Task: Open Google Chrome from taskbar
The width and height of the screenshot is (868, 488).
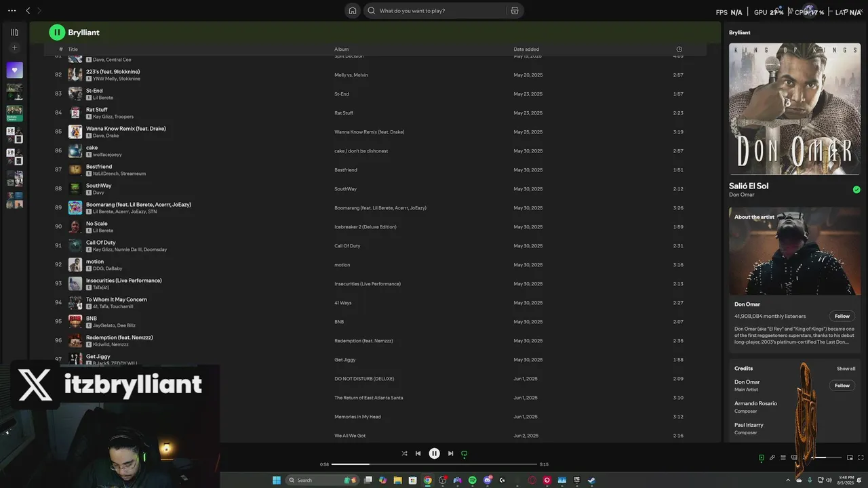Action: coord(428,480)
